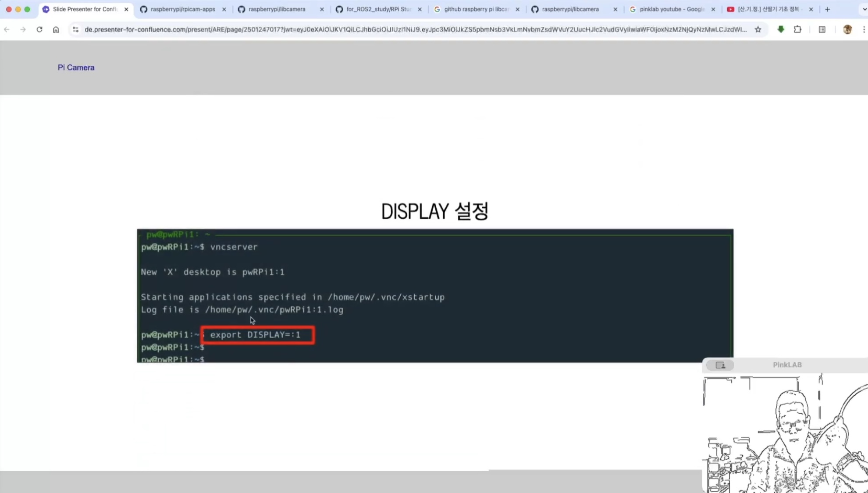Click the PinkLAB picture-in-picture icon
The image size is (868, 493).
(720, 365)
